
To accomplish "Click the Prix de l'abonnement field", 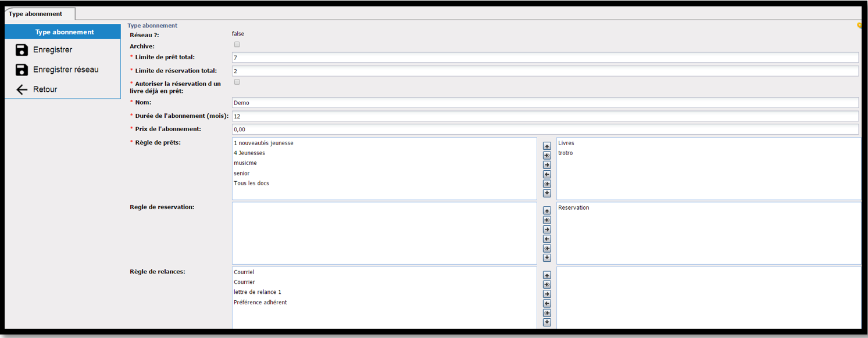I will click(545, 129).
